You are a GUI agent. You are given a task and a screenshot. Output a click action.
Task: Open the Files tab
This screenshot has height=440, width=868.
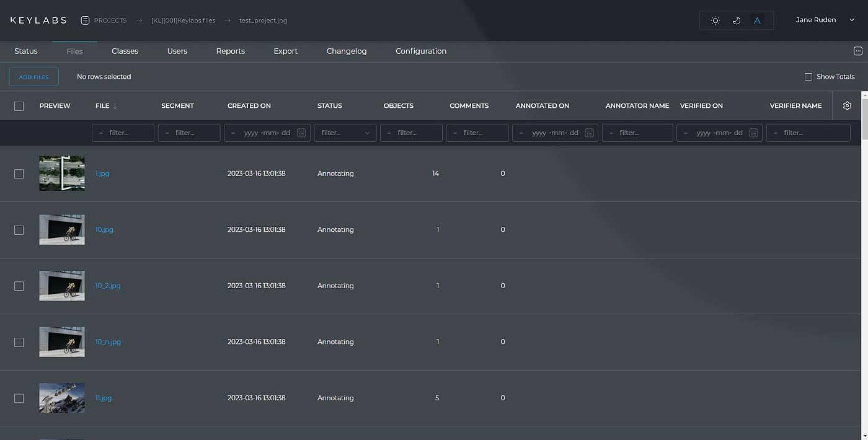click(x=74, y=51)
